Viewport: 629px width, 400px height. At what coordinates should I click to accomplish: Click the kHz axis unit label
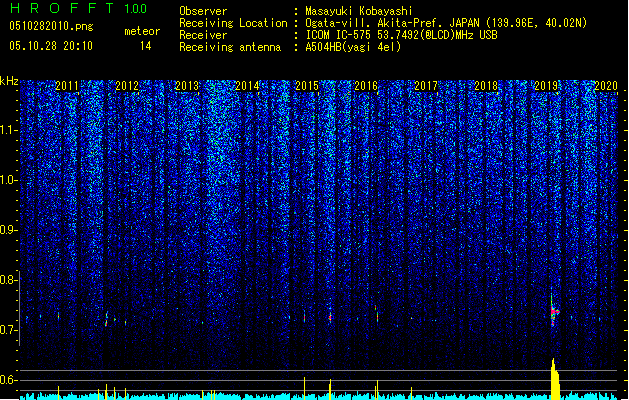click(9, 81)
